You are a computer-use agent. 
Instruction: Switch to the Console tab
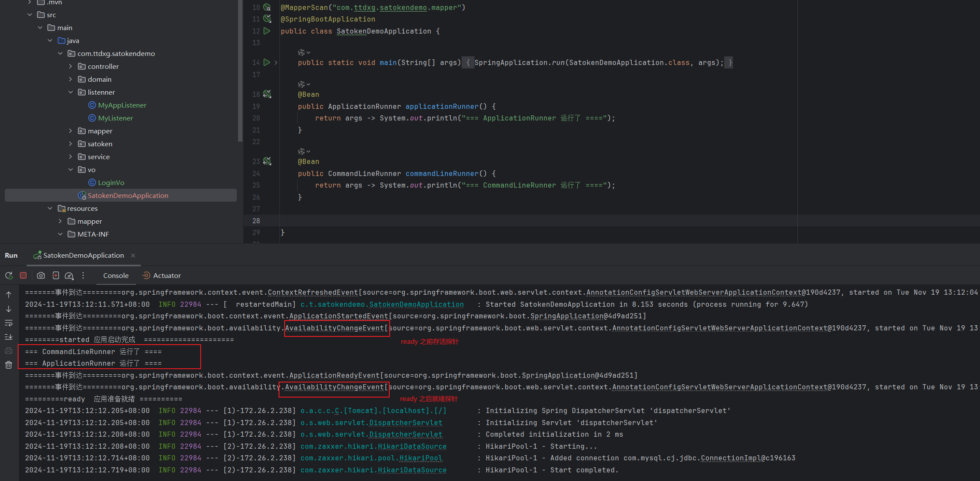[116, 275]
